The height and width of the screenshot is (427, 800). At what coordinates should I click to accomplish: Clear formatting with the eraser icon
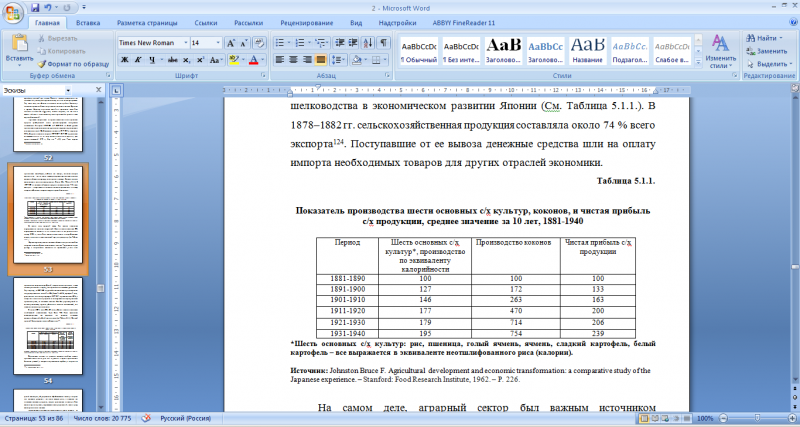pos(259,43)
